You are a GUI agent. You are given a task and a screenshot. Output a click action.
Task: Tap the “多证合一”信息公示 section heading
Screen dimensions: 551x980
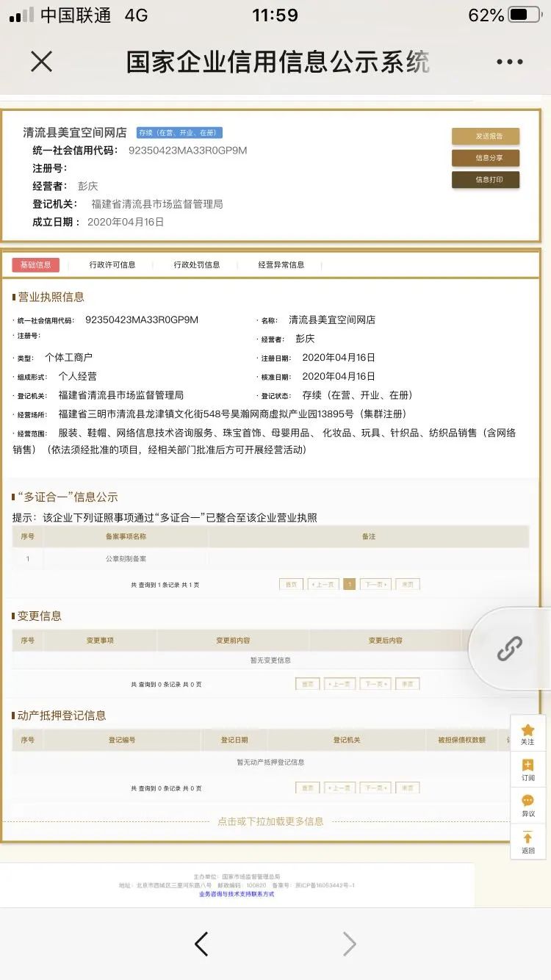click(66, 497)
